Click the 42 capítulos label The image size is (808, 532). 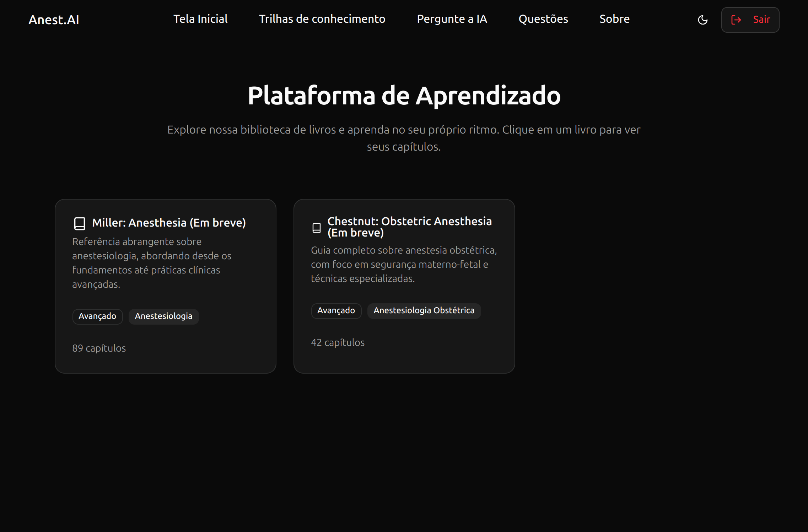[338, 342]
